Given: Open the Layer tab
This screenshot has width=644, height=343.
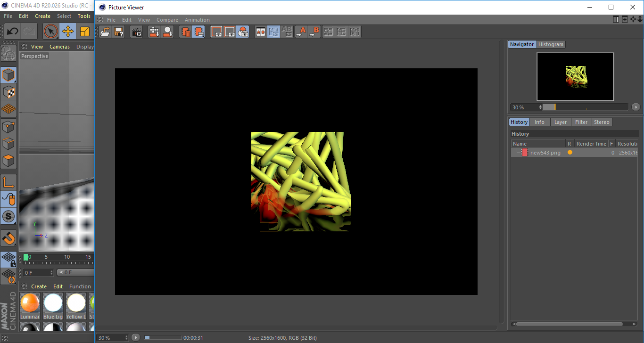Looking at the screenshot, I should click(561, 122).
